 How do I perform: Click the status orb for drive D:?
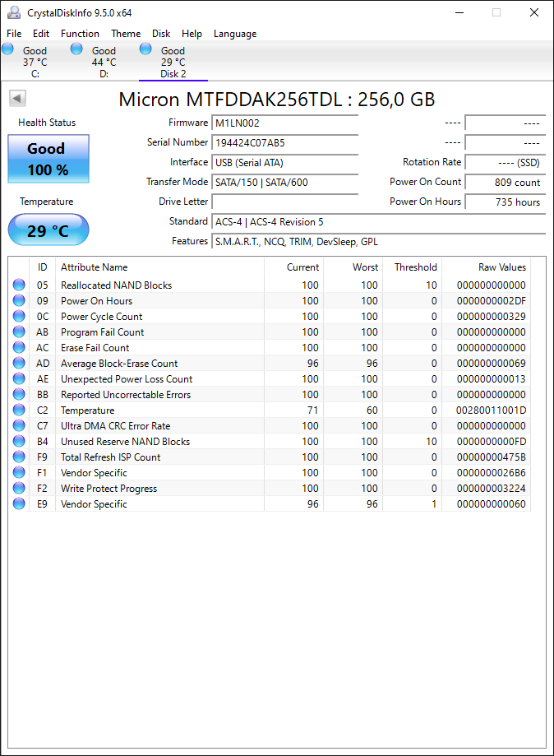[x=76, y=49]
